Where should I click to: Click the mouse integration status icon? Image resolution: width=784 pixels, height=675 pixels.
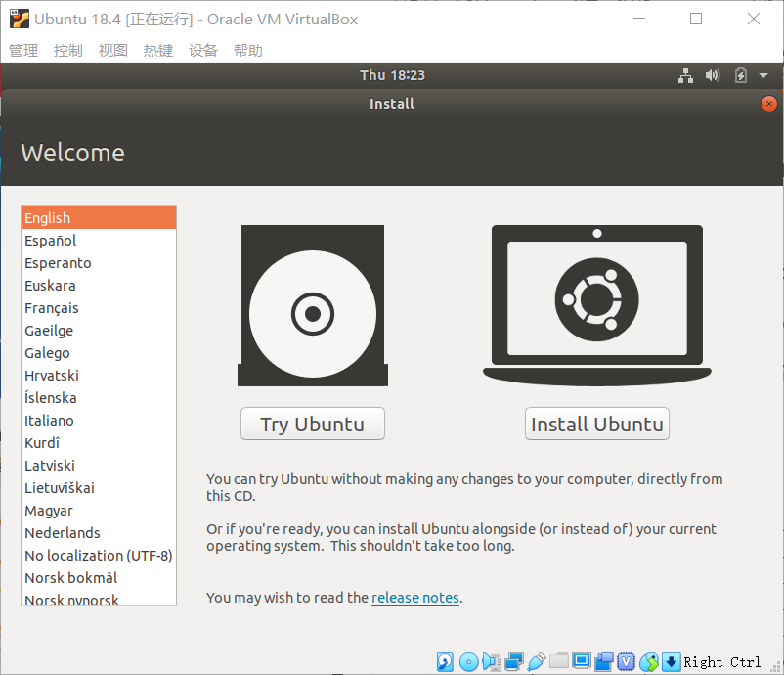649,662
